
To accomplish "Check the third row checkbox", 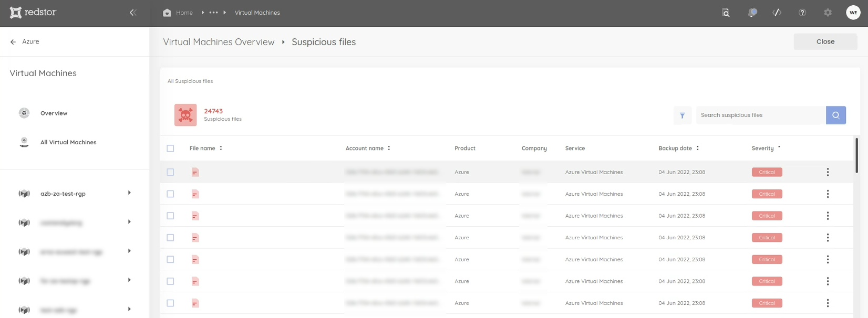I will [x=170, y=216].
